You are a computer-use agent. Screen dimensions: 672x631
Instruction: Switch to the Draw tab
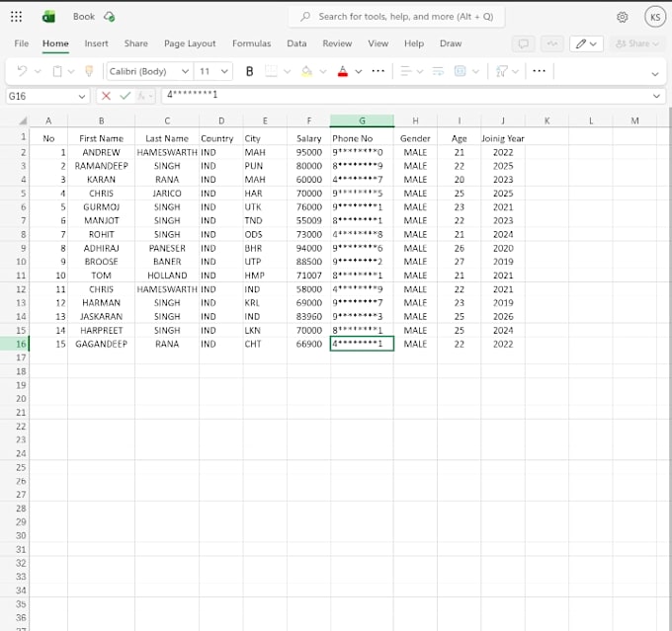(x=451, y=43)
